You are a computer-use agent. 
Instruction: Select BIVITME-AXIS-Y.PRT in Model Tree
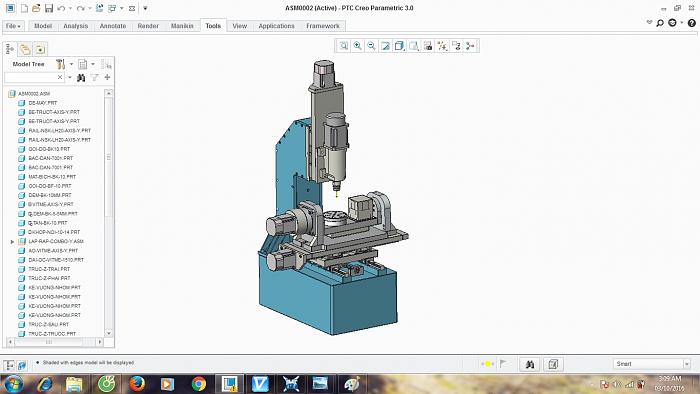[50, 204]
